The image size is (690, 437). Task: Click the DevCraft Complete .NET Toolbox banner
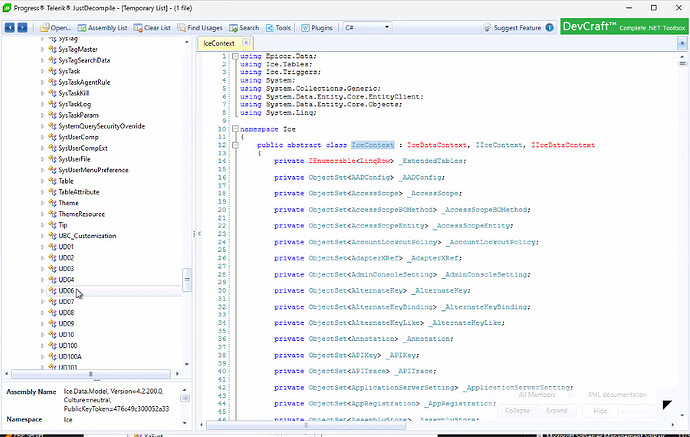624,27
